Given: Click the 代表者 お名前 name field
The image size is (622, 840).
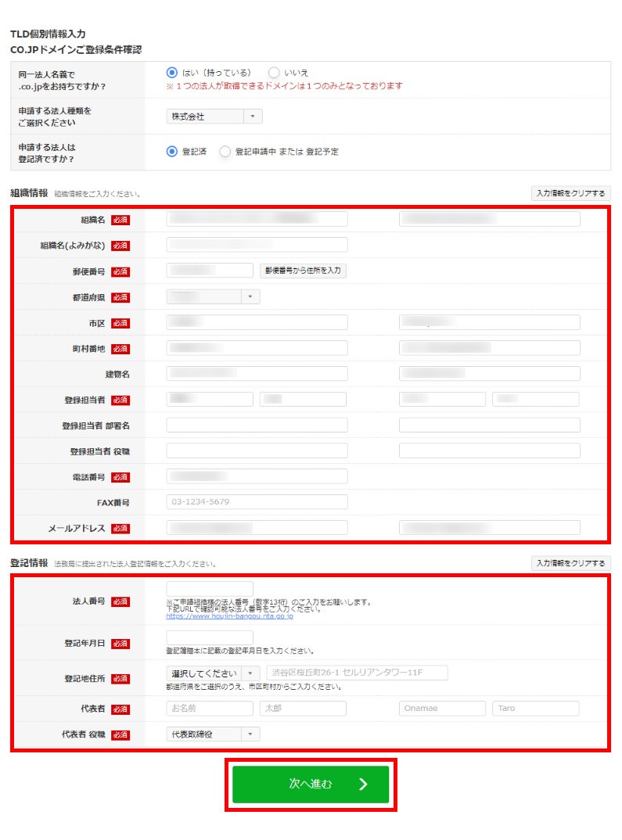Looking at the screenshot, I should click(x=210, y=709).
